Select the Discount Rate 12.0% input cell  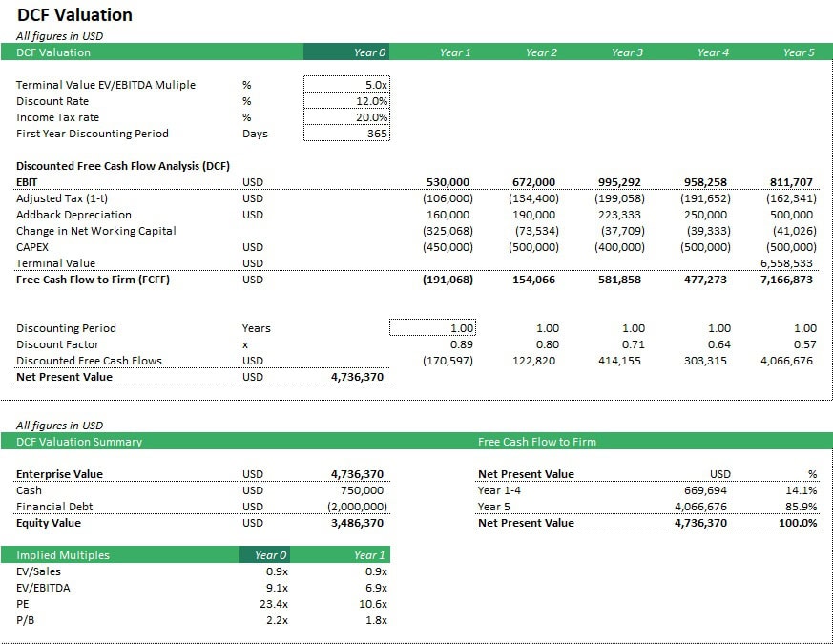pyautogui.click(x=346, y=101)
